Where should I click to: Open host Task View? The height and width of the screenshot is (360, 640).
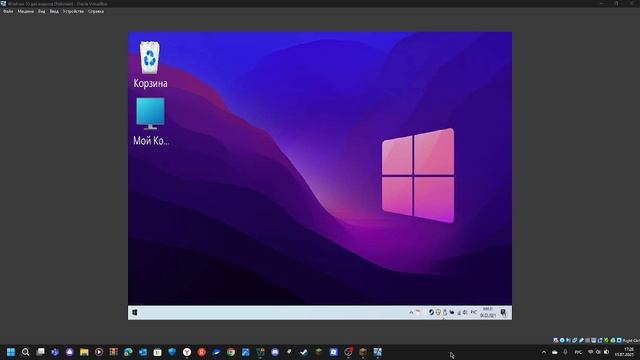(x=40, y=352)
